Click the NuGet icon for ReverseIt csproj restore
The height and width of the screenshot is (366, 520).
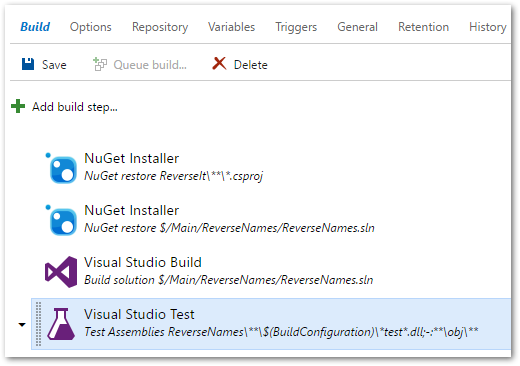point(62,169)
